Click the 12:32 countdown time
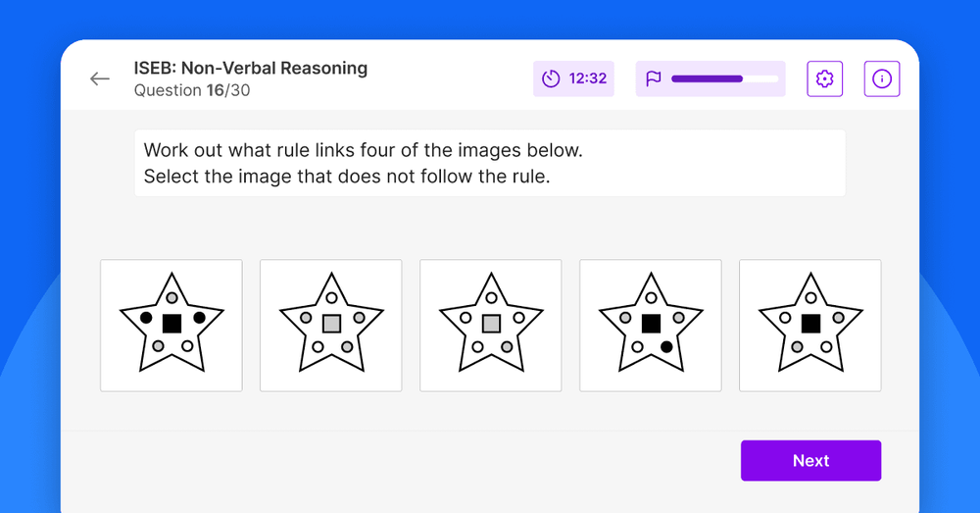980x513 pixels. (588, 79)
